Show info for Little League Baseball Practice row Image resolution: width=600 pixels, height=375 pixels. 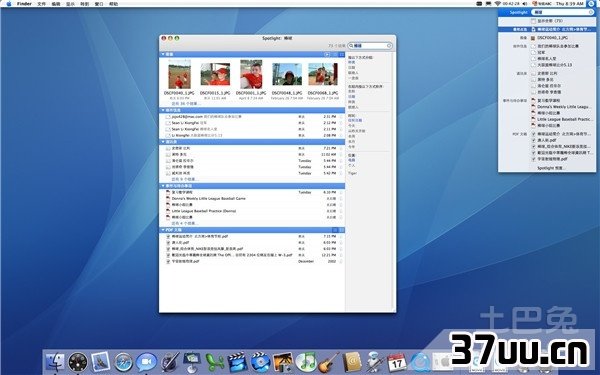click(x=341, y=211)
